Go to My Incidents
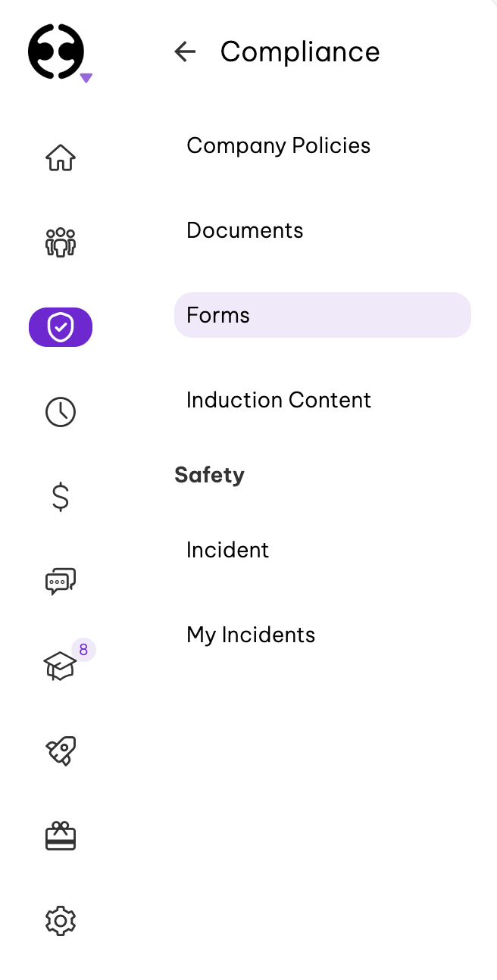The height and width of the screenshot is (980, 497). (x=251, y=635)
